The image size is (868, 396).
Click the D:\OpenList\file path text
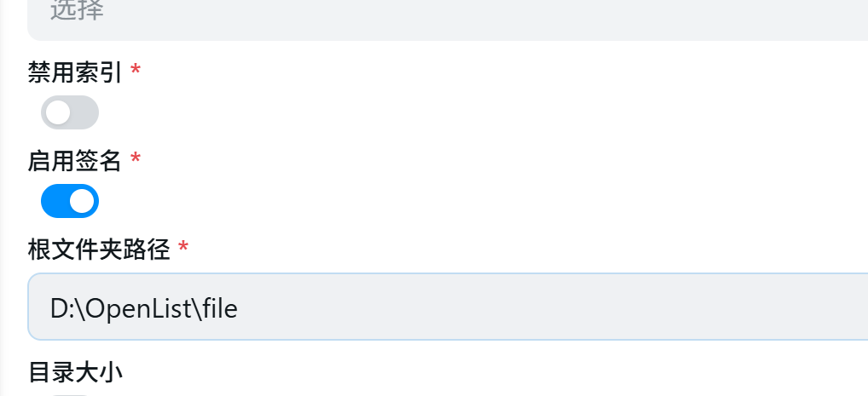pyautogui.click(x=143, y=308)
